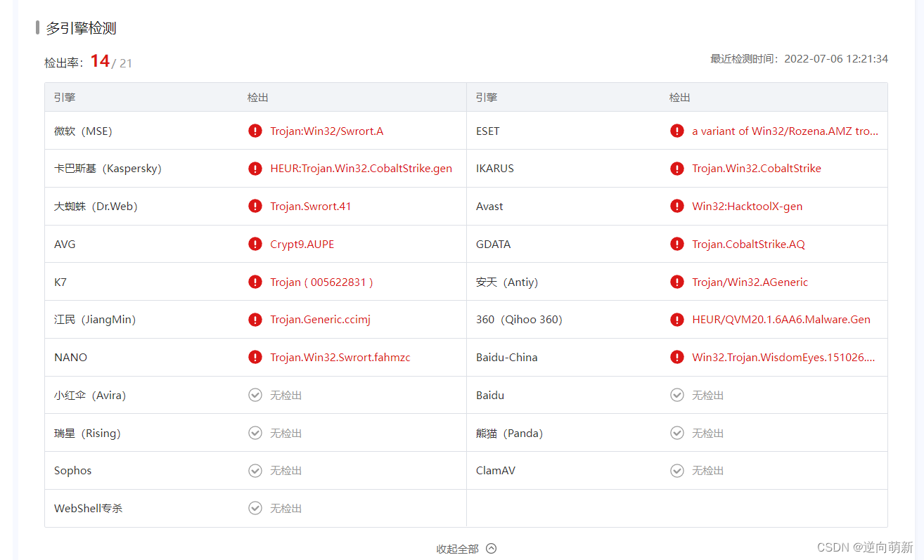Image resolution: width=924 pixels, height=560 pixels.
Task: Click red alert icon beside Trojan:Win32/Swrort.A
Action: [255, 131]
